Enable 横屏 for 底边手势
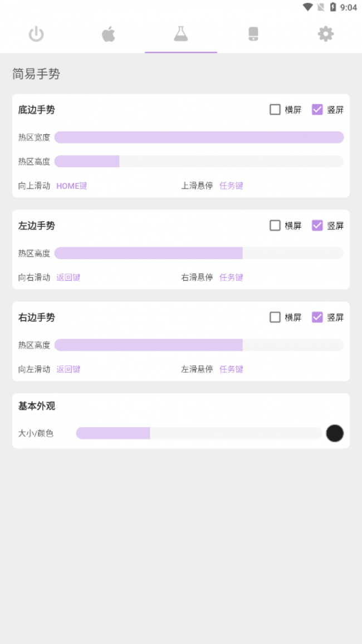This screenshot has width=362, height=644. coord(275,110)
